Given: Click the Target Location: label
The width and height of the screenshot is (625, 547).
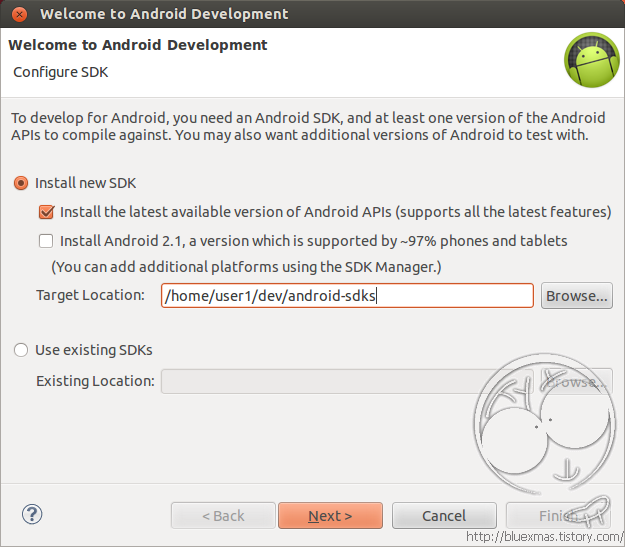Looking at the screenshot, I should click(90, 295).
